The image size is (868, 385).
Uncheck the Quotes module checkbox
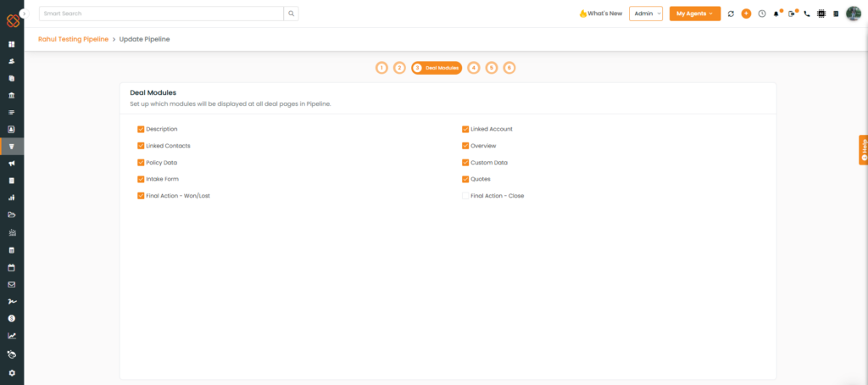click(x=465, y=179)
